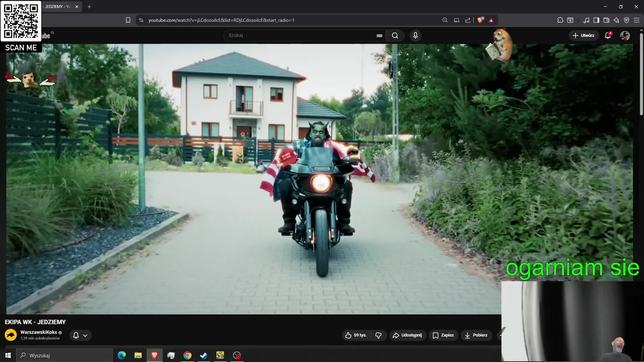Screen dimensions: 644x362
Task: Click the Zapisz save button
Action: click(443, 335)
